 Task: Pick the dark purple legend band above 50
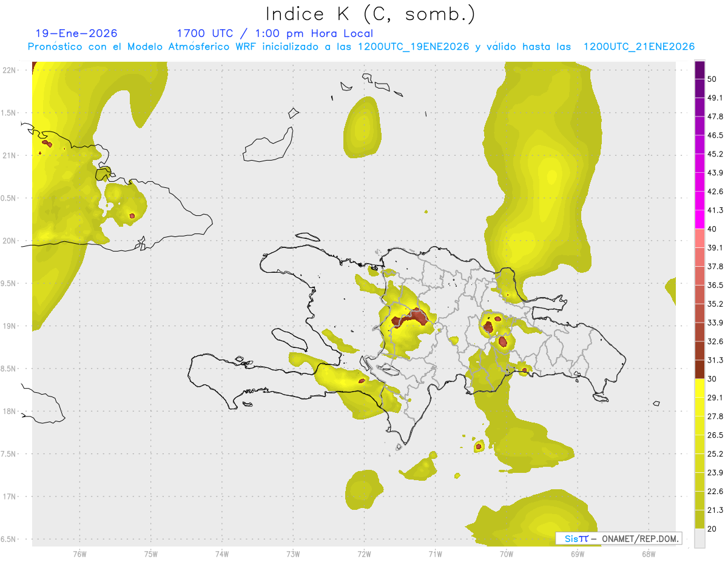tap(700, 70)
